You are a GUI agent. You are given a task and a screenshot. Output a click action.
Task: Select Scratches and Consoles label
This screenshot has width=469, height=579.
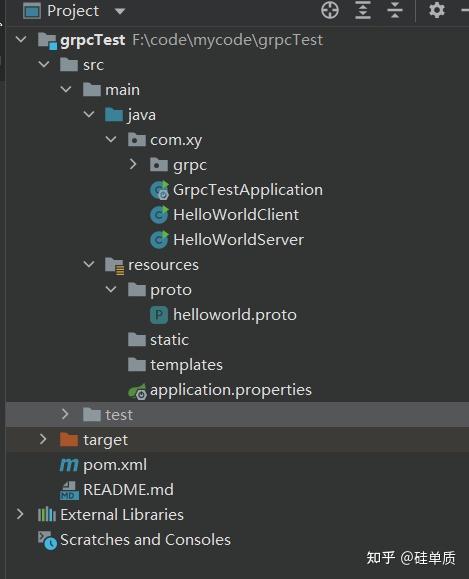(x=146, y=540)
